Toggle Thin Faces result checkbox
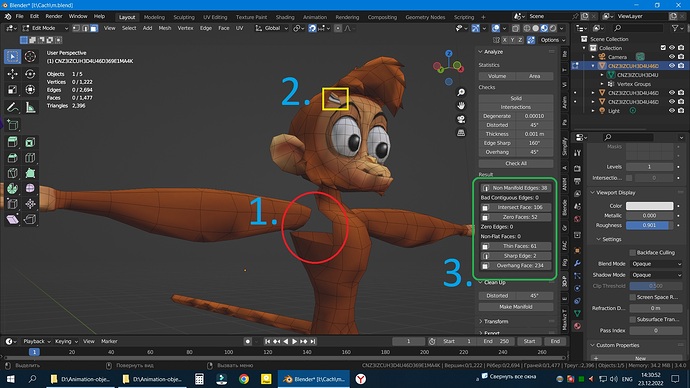 [x=485, y=246]
